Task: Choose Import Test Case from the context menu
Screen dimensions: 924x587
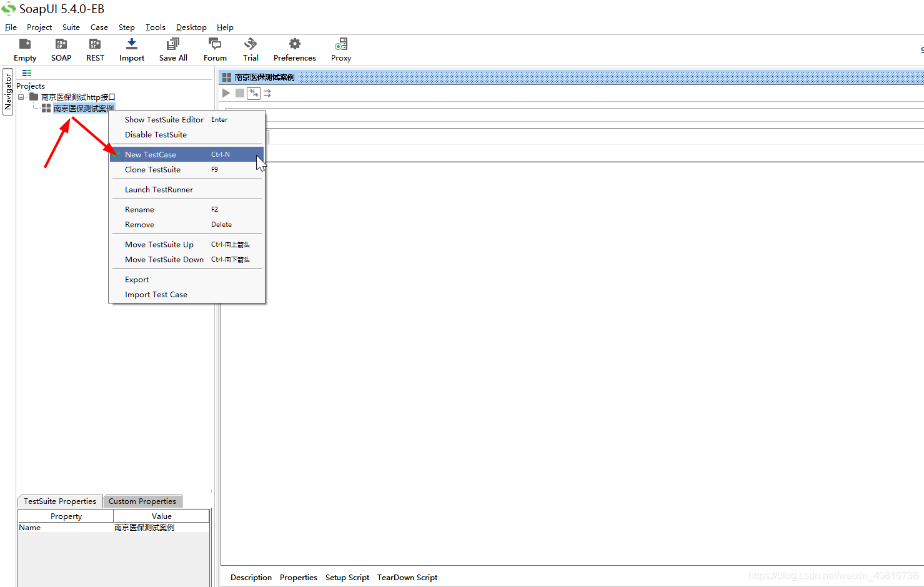Action: tap(187, 294)
